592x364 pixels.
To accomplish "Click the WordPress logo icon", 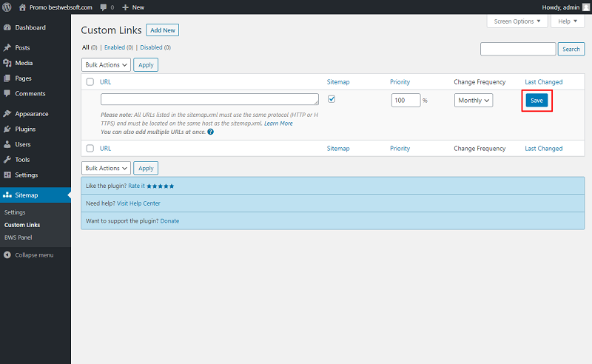I will (7, 7).
